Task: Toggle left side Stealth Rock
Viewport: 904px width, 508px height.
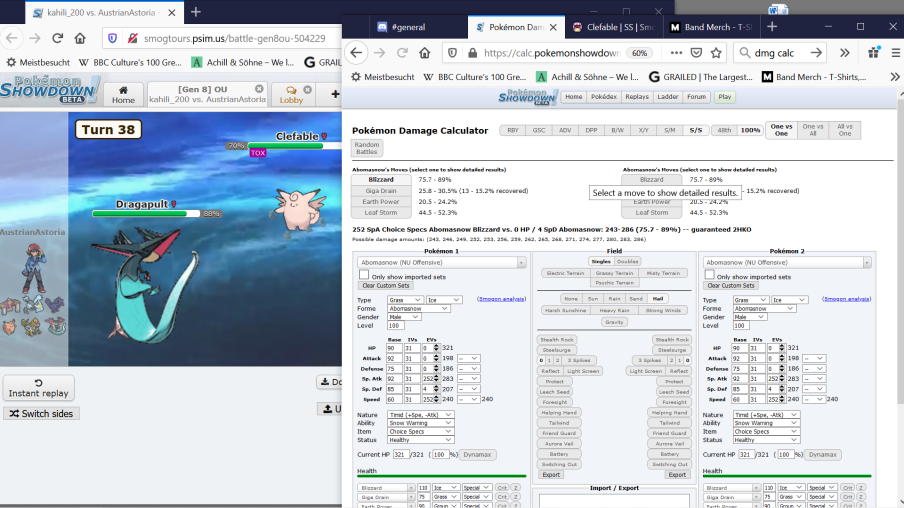Action: 556,340
